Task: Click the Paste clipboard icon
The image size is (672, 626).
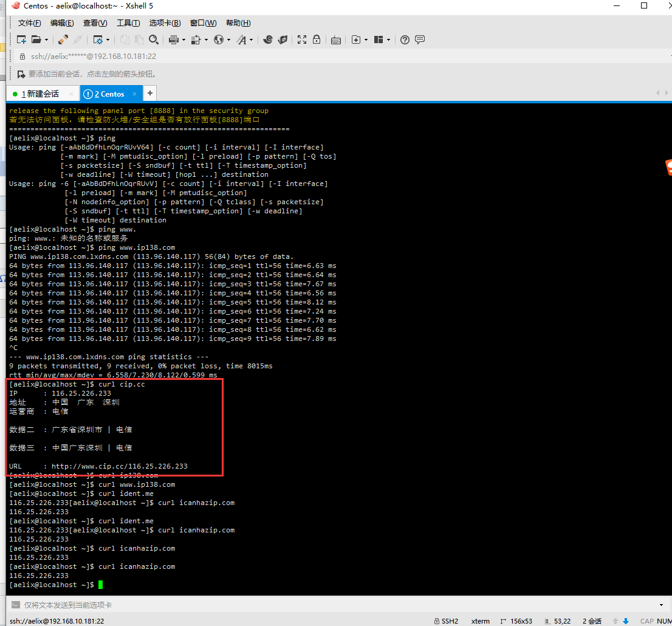Action: (x=139, y=40)
